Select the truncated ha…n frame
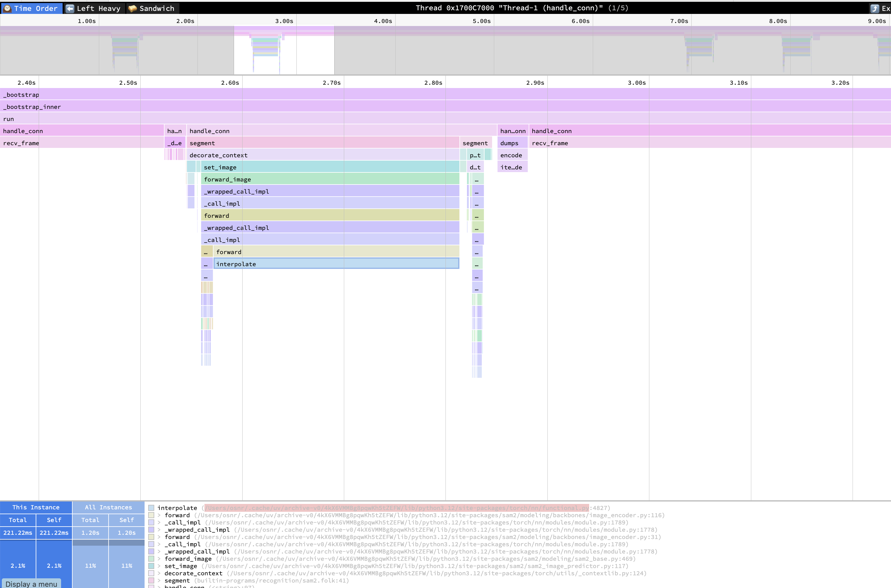 click(x=175, y=130)
